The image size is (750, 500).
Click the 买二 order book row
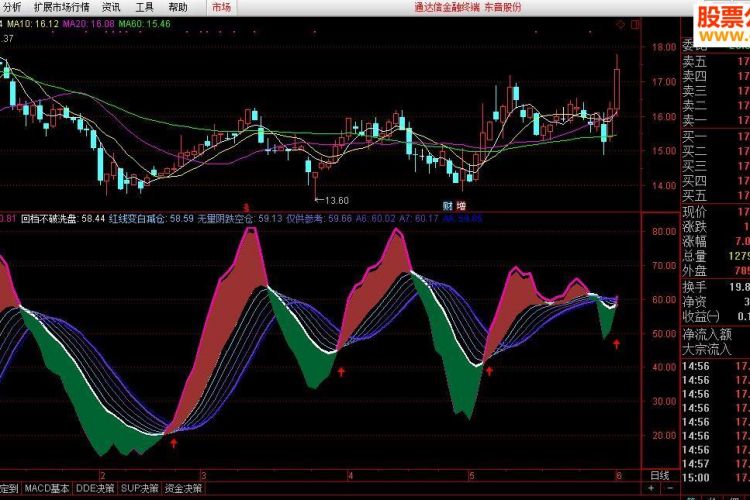(x=716, y=151)
